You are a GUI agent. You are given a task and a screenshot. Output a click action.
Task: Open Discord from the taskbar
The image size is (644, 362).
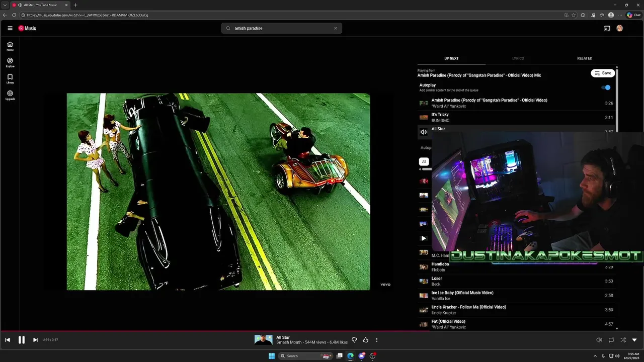tap(361, 356)
